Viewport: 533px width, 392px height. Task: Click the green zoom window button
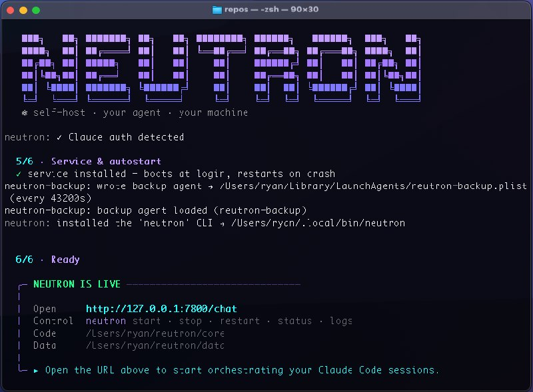36,10
